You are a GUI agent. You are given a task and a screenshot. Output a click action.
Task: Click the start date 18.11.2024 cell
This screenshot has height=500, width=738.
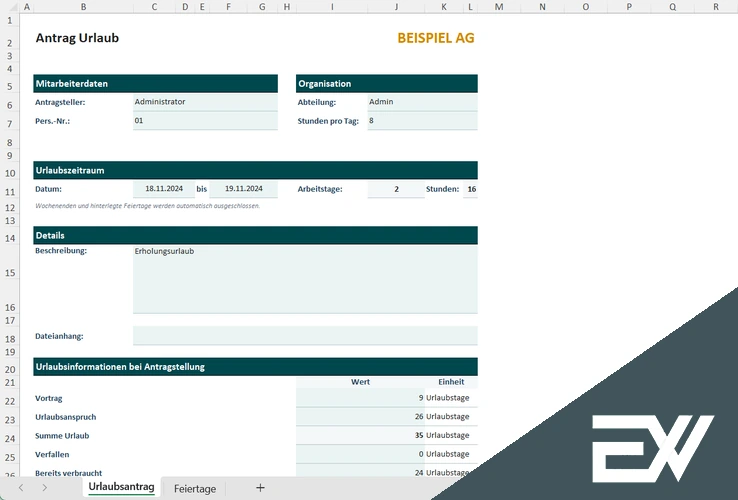162,189
